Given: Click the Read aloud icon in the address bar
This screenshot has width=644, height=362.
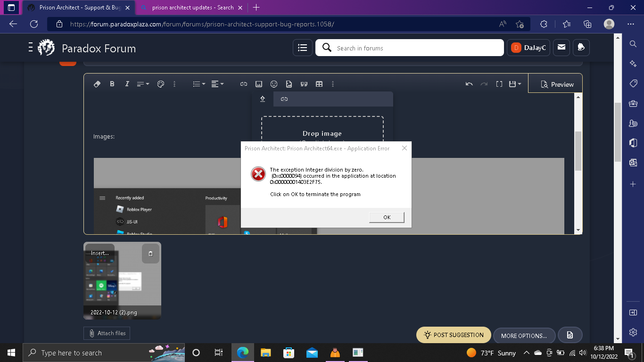Looking at the screenshot, I should coord(503,24).
